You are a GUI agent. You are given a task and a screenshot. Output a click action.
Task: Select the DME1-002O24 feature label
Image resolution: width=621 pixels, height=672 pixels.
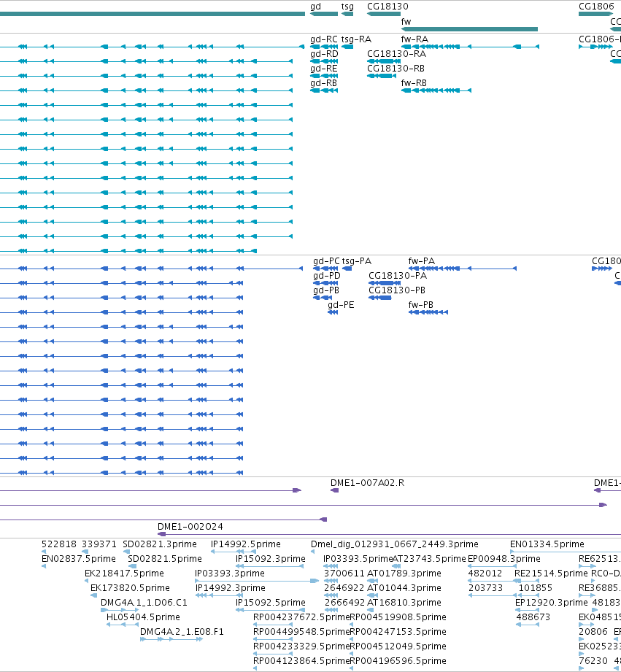(190, 527)
